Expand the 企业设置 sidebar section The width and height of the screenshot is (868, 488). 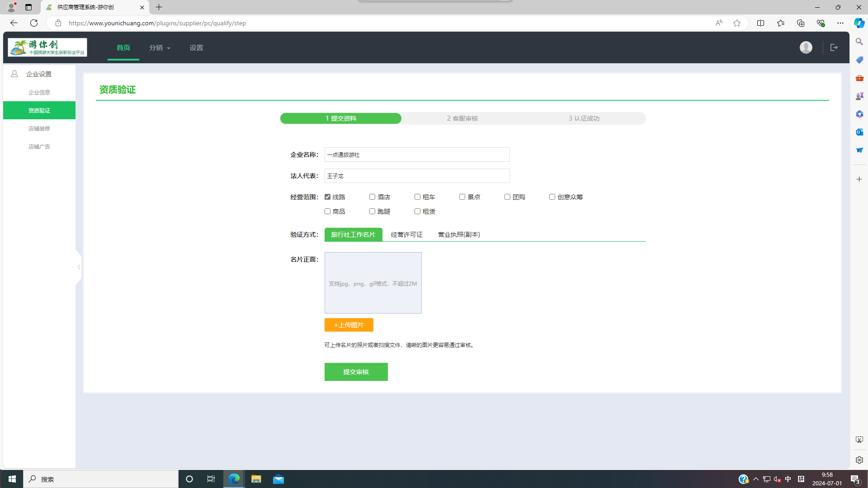39,74
